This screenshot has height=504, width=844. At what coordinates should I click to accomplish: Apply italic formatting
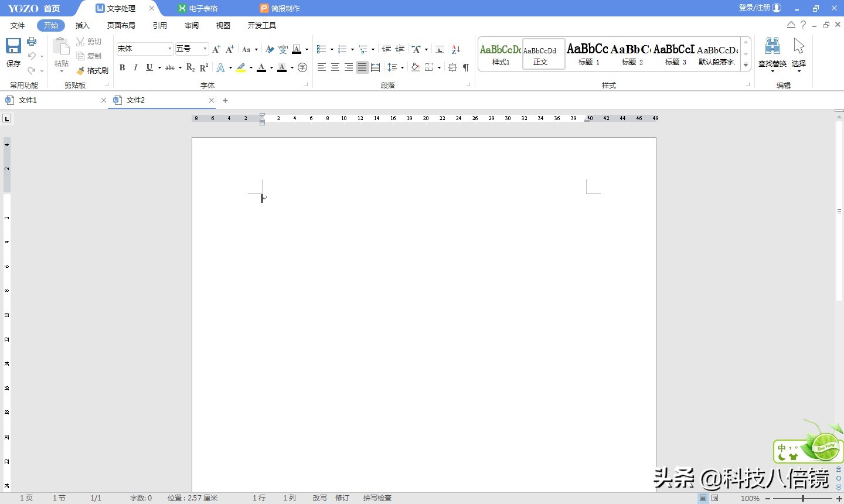pos(135,67)
